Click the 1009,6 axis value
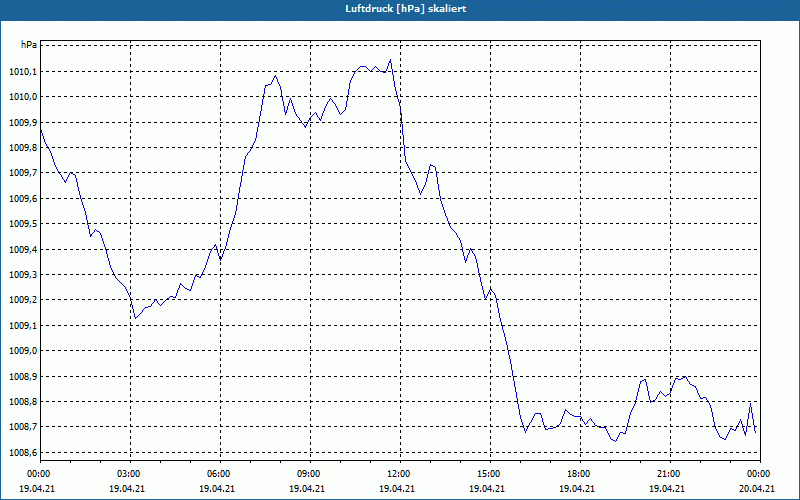 pyautogui.click(x=23, y=198)
